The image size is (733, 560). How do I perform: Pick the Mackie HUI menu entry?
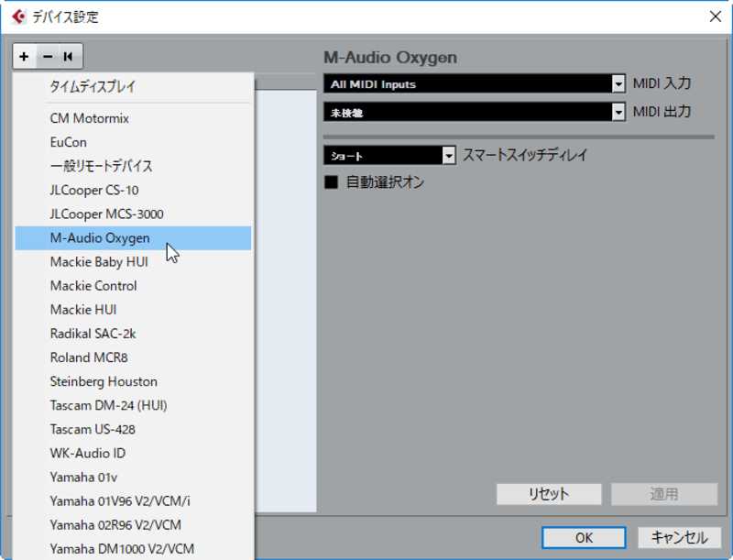(133, 310)
